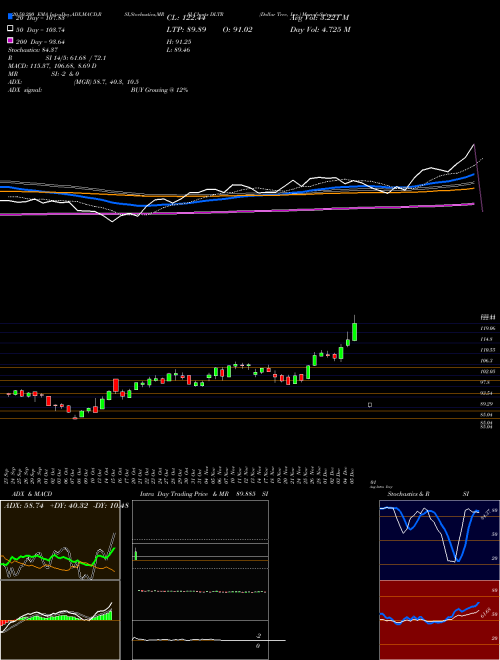Click the Intra Day Trading Price & MR title

(x=184, y=494)
